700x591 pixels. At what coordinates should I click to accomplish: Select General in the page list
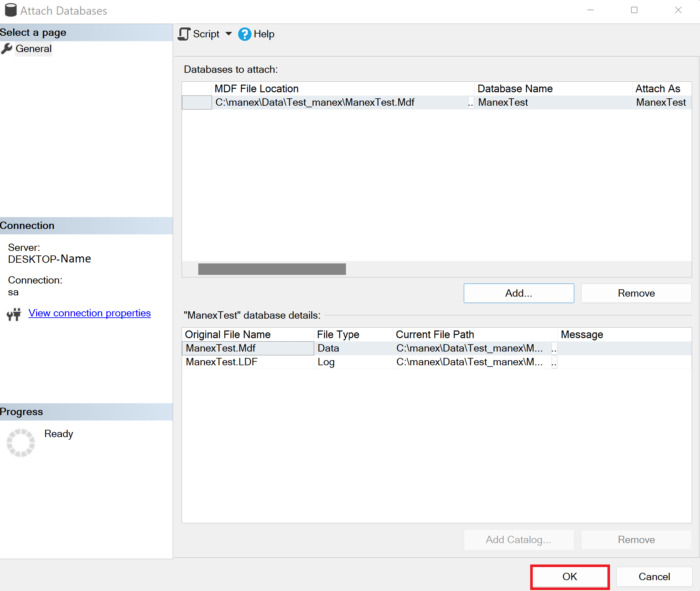tap(34, 49)
